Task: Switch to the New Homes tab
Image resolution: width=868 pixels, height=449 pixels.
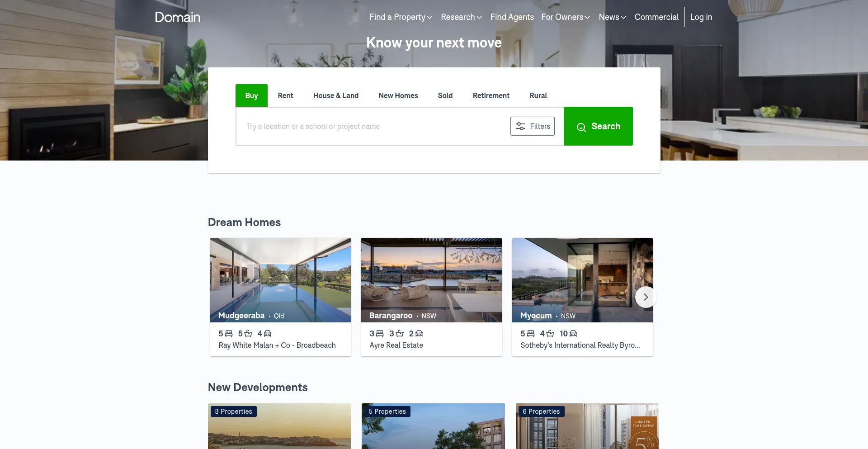Action: (398, 96)
